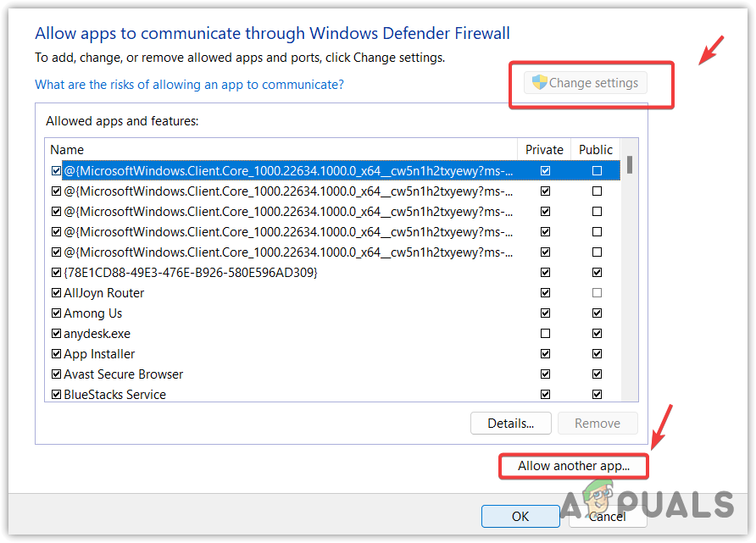Viewport: 756px width, 543px height.
Task: Open Details for the selected app
Action: tap(510, 424)
